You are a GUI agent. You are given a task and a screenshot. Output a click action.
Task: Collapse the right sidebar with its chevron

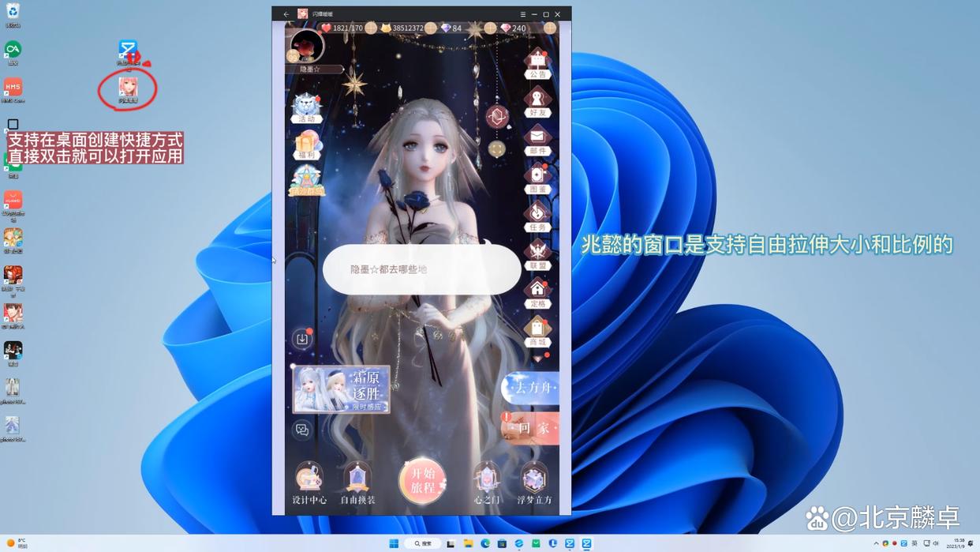pos(537,357)
